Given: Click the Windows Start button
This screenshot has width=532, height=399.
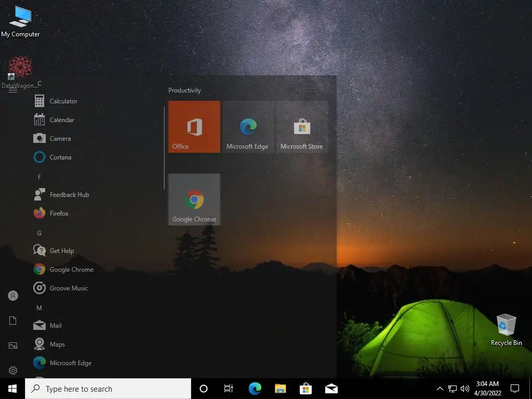Looking at the screenshot, I should click(x=12, y=389).
